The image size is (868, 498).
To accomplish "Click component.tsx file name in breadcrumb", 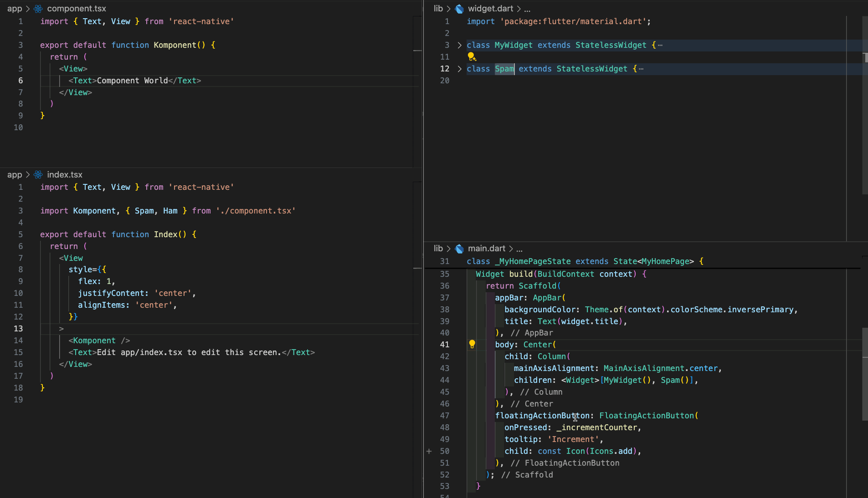I will coord(77,9).
